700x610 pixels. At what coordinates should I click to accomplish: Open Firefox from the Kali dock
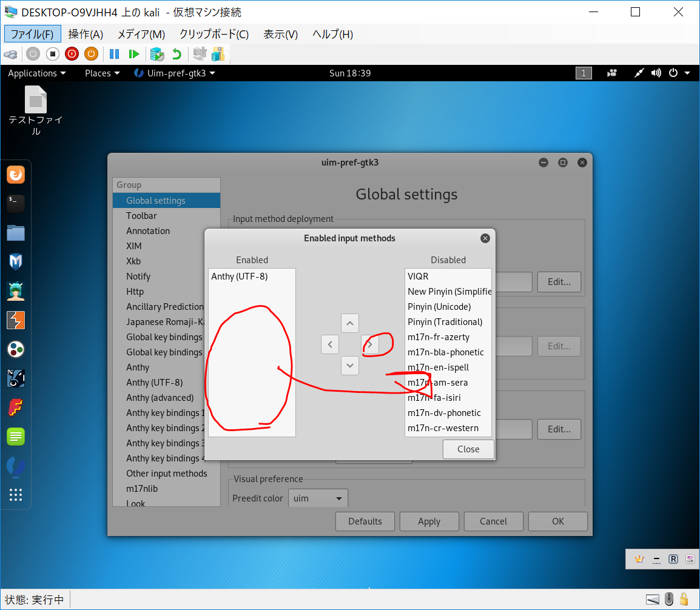click(16, 175)
